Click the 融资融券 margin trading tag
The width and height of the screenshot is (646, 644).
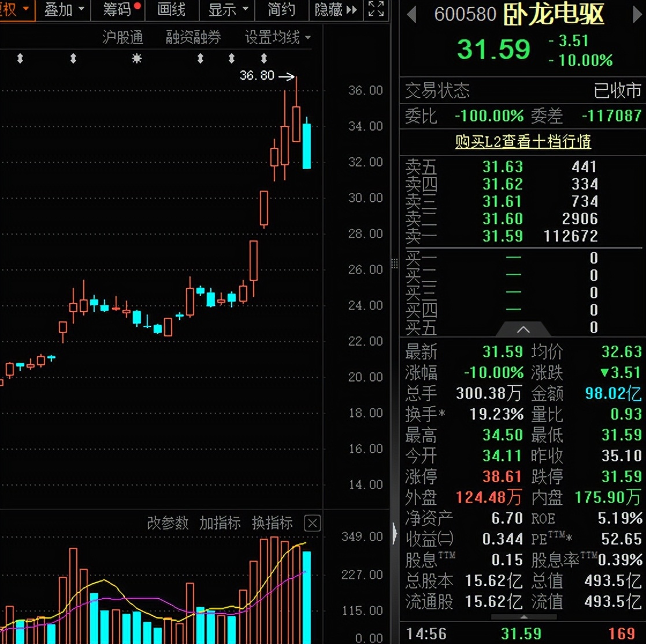pyautogui.click(x=193, y=38)
